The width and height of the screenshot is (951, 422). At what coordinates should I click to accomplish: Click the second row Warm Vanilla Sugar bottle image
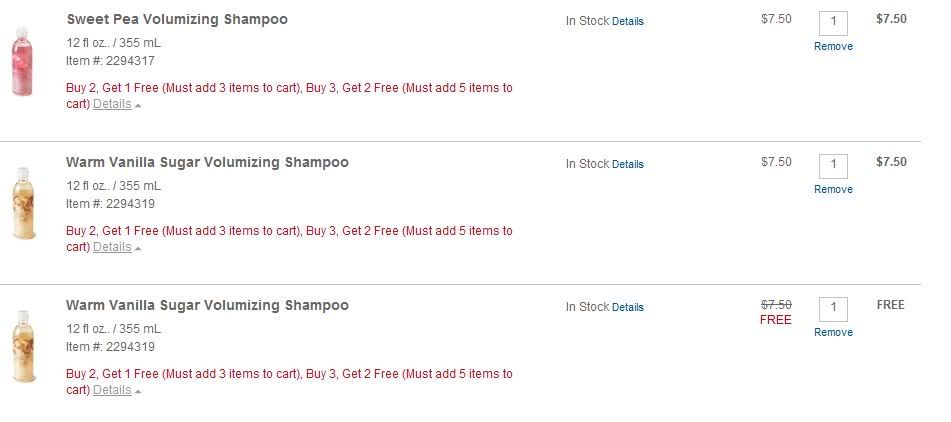[x=24, y=203]
